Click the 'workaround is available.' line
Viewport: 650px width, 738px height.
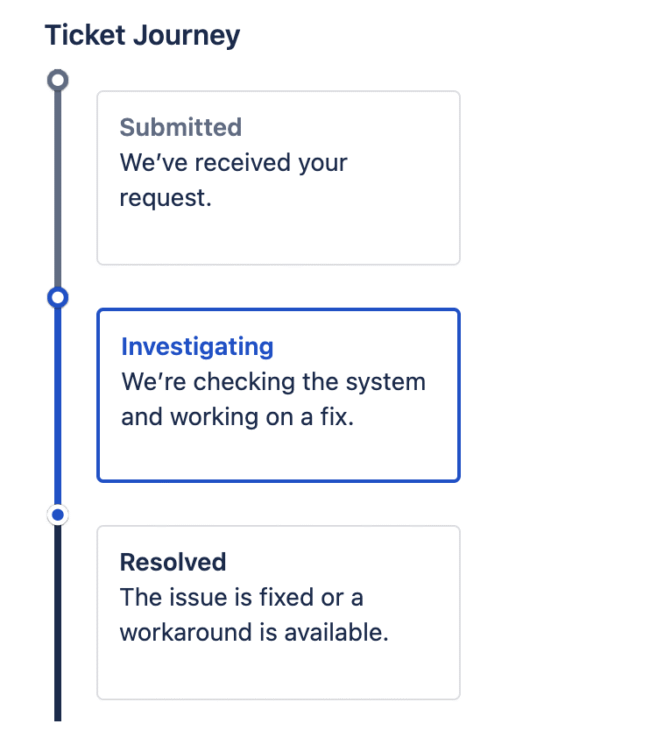(253, 633)
